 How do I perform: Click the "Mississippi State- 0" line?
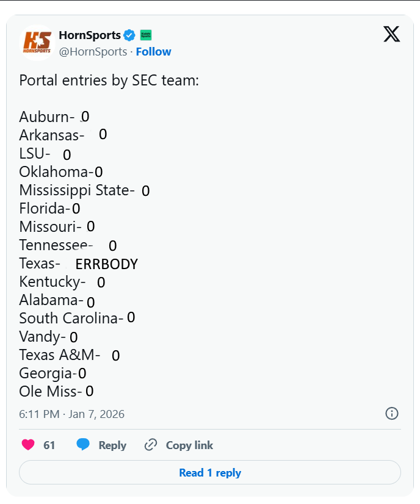point(84,190)
